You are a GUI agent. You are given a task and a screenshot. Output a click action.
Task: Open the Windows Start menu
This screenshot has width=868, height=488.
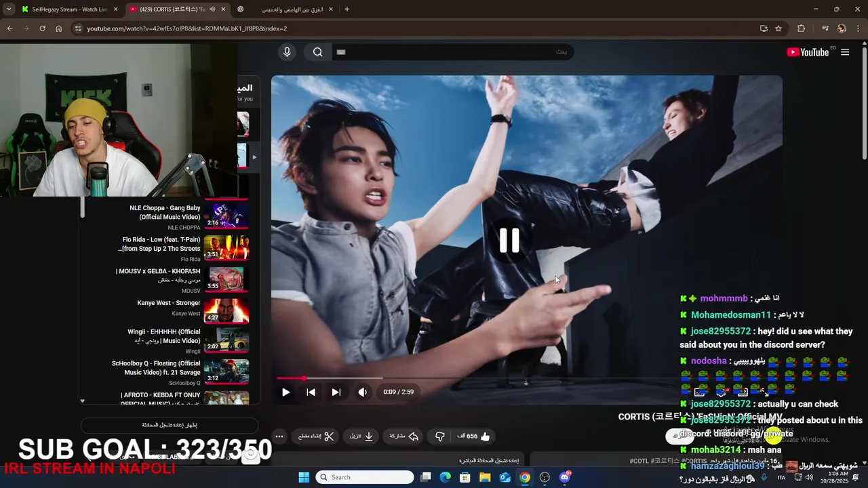[x=304, y=477]
